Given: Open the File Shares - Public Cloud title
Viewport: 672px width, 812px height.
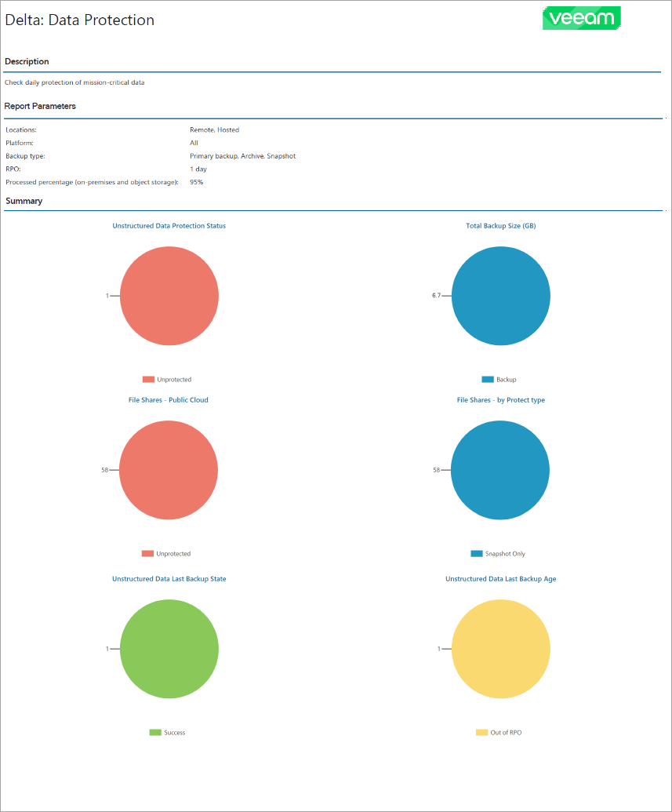Looking at the screenshot, I should coord(169,400).
